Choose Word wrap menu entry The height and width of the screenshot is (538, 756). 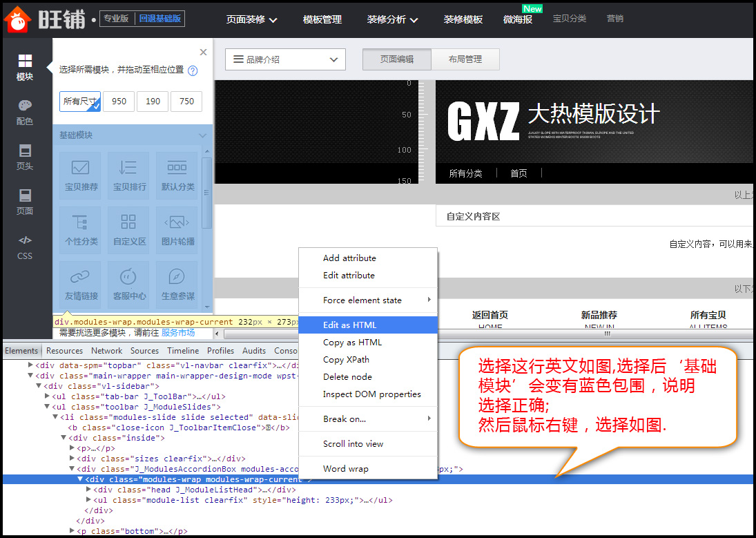[368, 468]
